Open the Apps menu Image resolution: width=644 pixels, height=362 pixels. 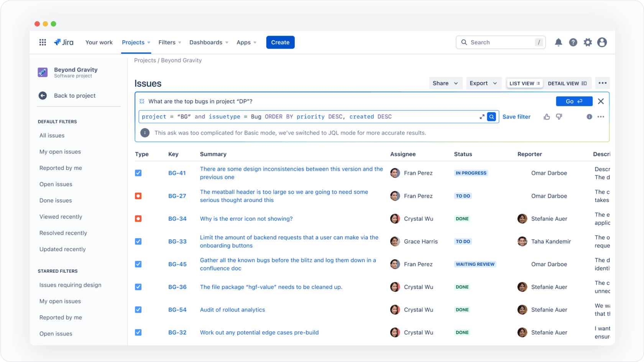[246, 42]
